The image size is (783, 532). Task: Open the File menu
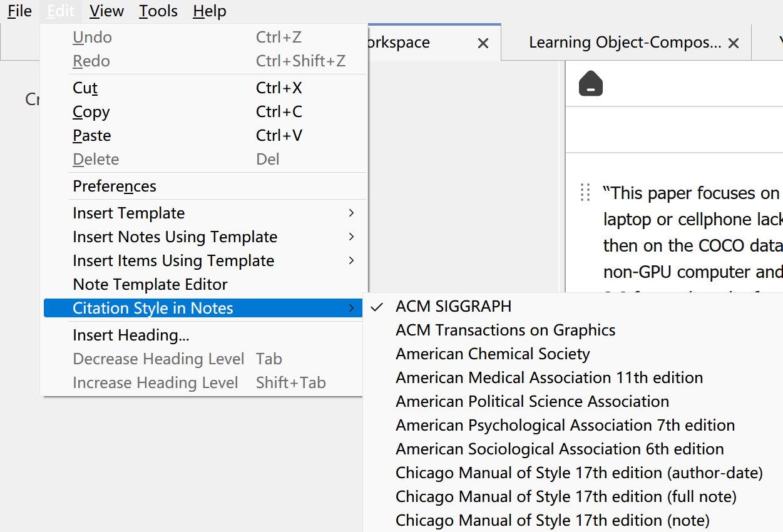[19, 11]
